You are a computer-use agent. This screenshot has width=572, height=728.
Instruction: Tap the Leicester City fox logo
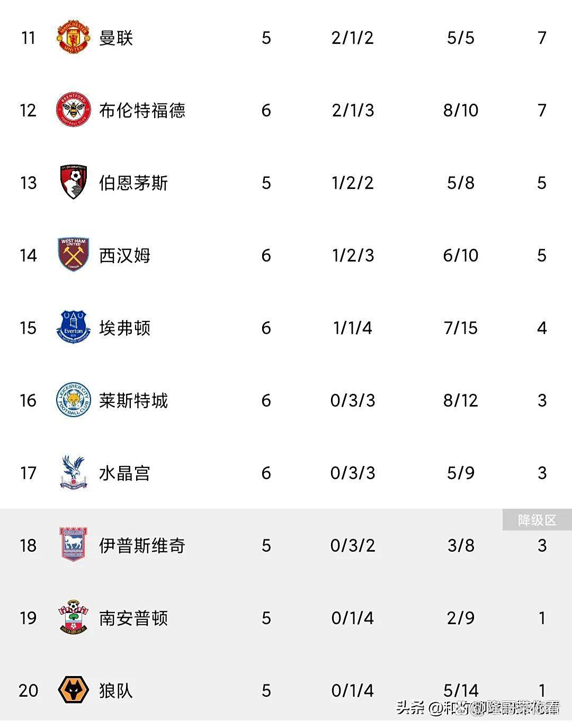click(73, 400)
